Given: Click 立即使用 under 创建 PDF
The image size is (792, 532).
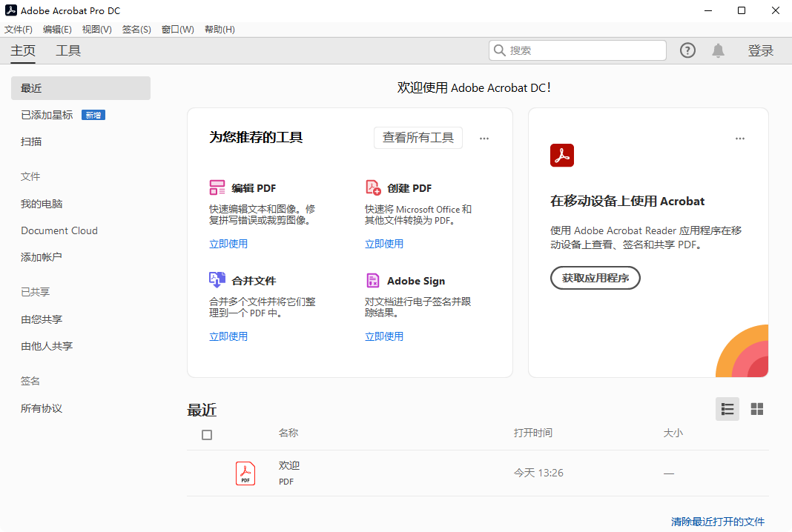Looking at the screenshot, I should tap(384, 244).
